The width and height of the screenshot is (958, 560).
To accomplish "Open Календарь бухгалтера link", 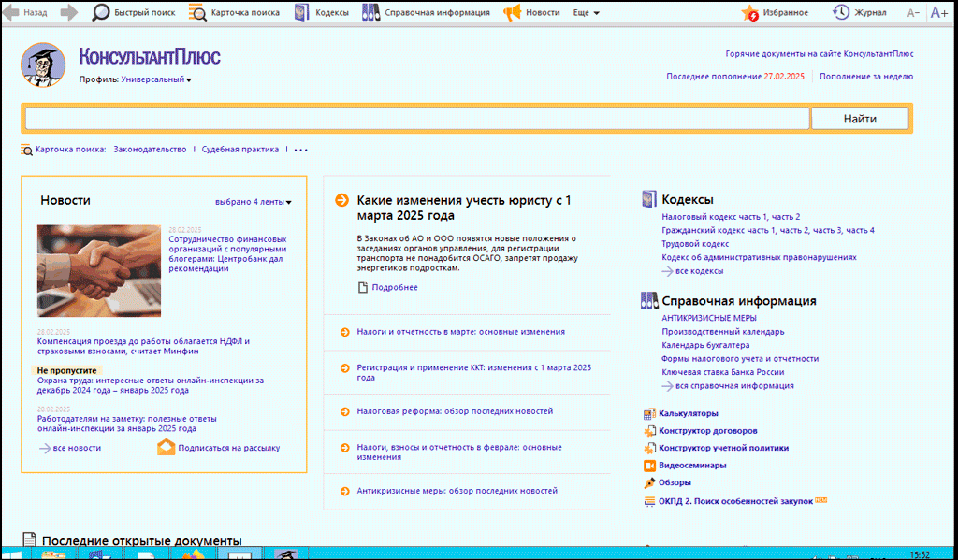I will pos(705,345).
